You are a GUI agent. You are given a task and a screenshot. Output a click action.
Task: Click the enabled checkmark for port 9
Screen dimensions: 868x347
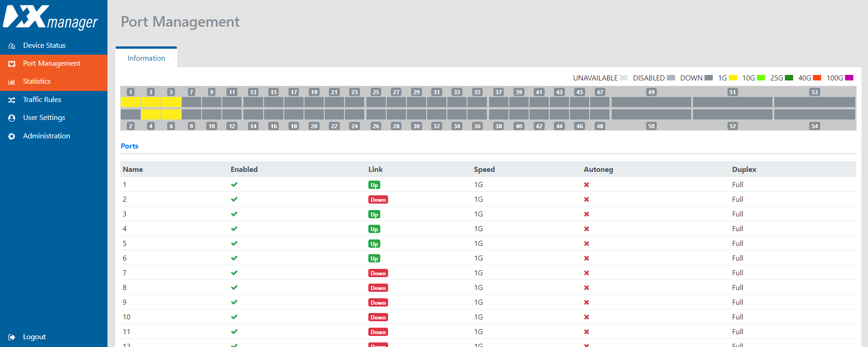(234, 302)
